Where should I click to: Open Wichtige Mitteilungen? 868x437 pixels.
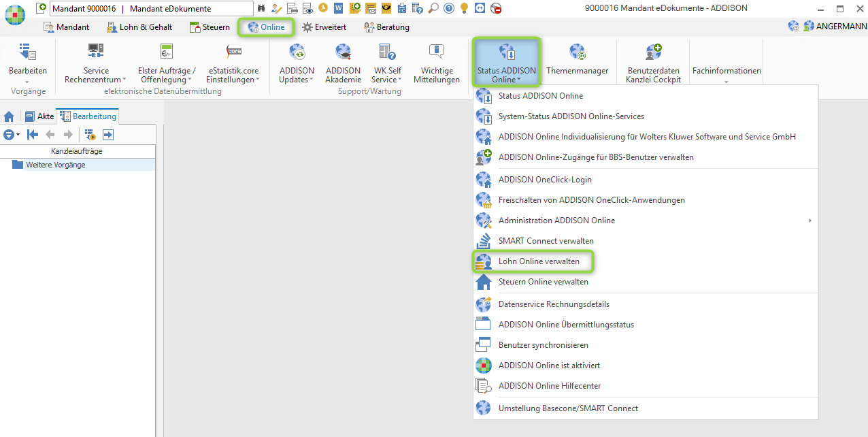click(x=437, y=63)
